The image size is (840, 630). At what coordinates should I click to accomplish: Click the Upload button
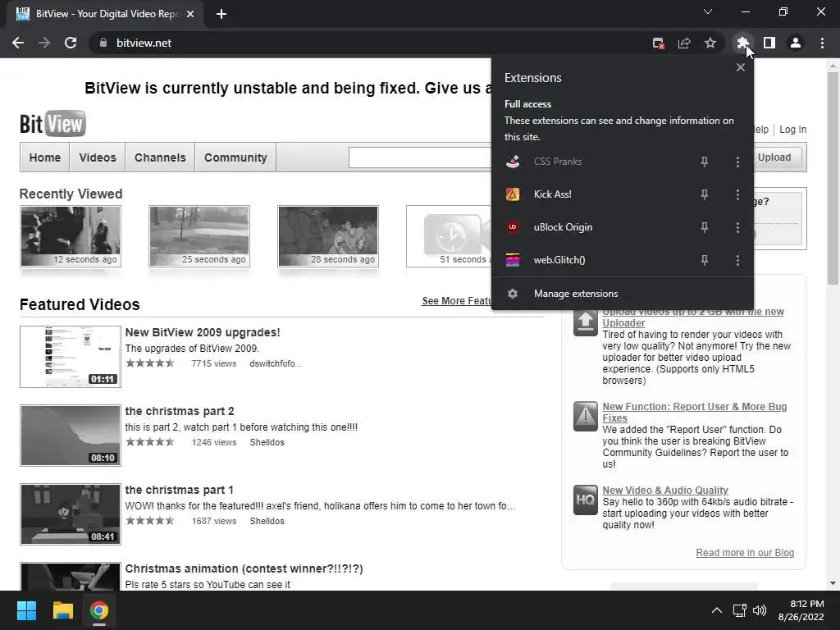pyautogui.click(x=778, y=157)
